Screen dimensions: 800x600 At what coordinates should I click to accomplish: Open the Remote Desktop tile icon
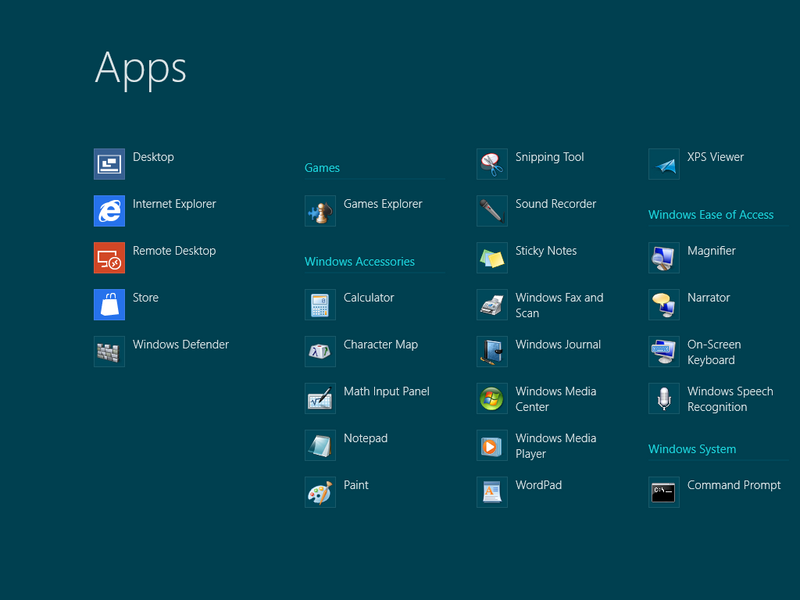(x=109, y=258)
